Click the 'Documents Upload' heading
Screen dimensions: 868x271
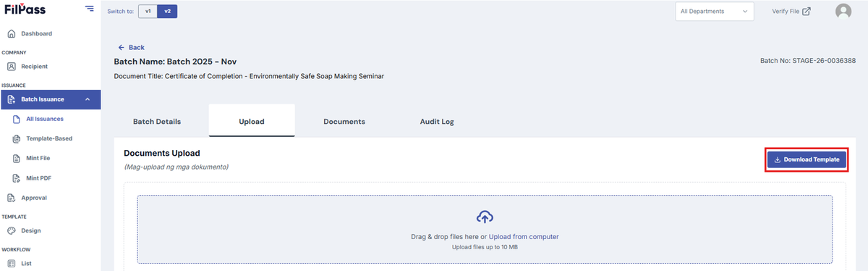(161, 154)
